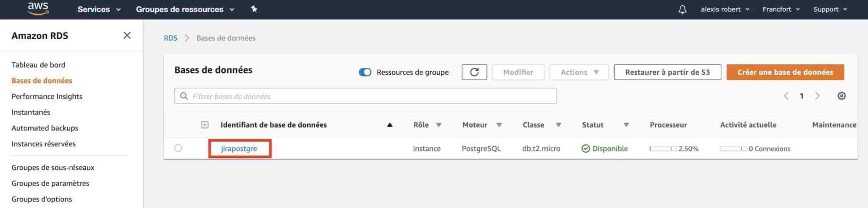The image size is (868, 208).
Task: Open Groupes de ressources dropdown
Action: click(x=185, y=9)
